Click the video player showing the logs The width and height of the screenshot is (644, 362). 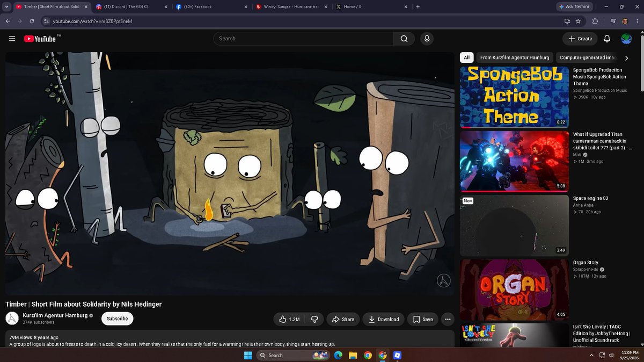click(x=230, y=173)
